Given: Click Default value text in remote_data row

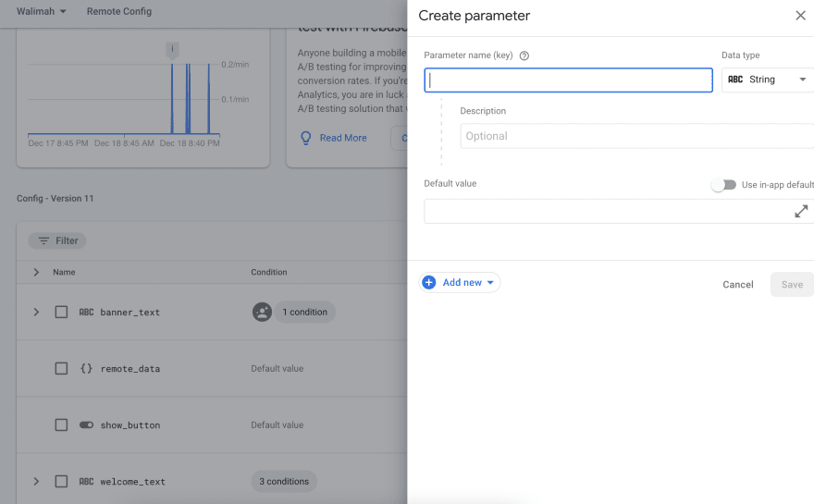Looking at the screenshot, I should 277,369.
